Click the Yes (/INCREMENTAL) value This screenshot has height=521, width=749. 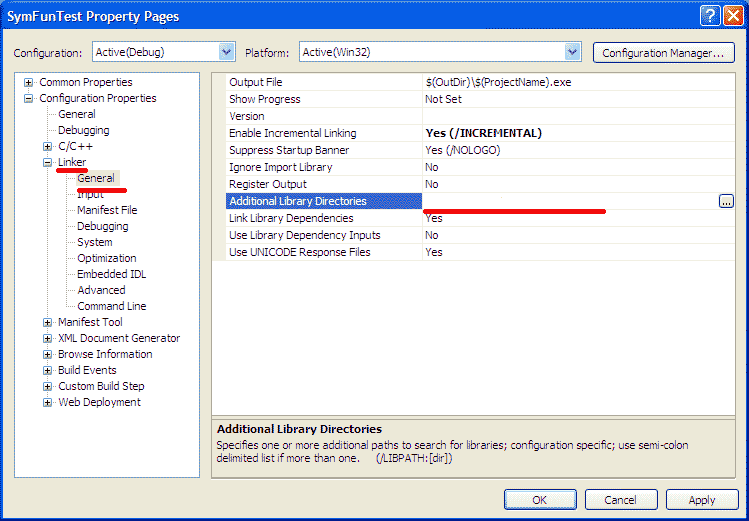click(483, 133)
